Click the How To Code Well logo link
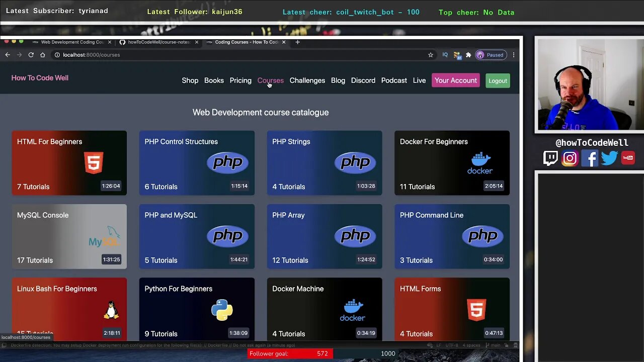 (40, 78)
